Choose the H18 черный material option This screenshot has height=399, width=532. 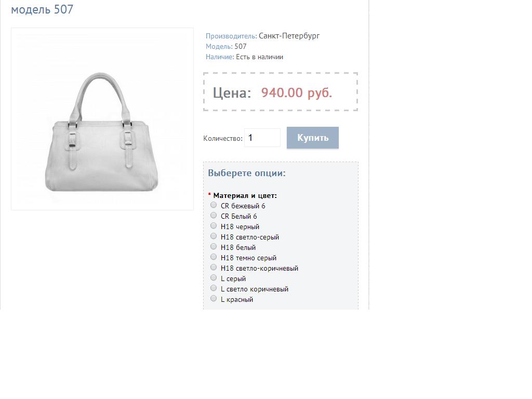coord(214,225)
